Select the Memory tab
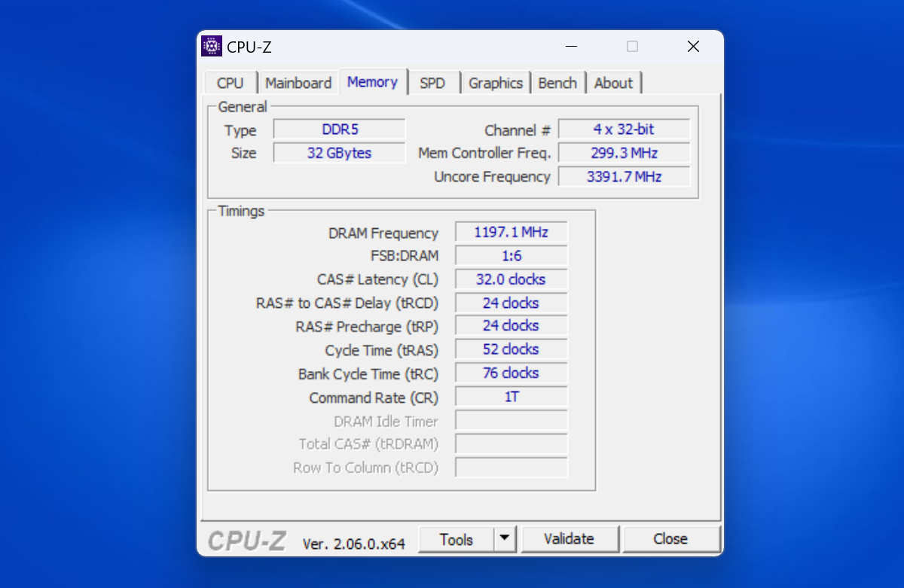The image size is (904, 588). point(373,81)
